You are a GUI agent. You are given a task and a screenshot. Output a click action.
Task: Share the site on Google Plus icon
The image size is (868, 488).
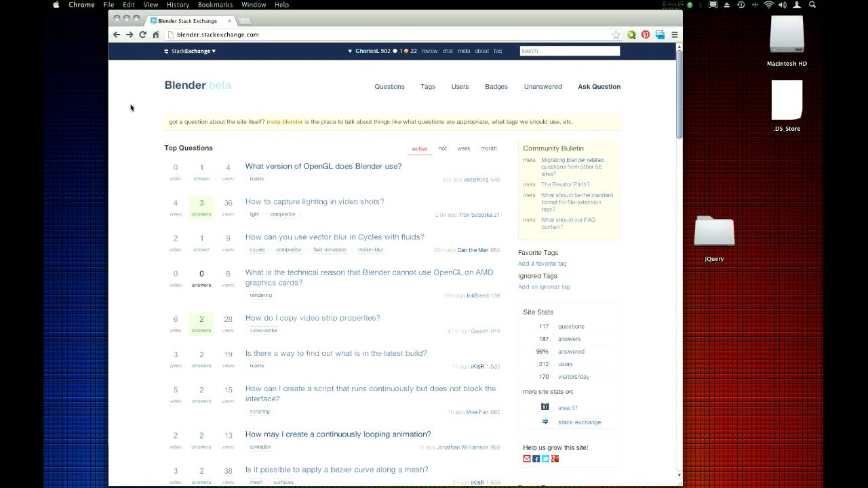click(555, 459)
